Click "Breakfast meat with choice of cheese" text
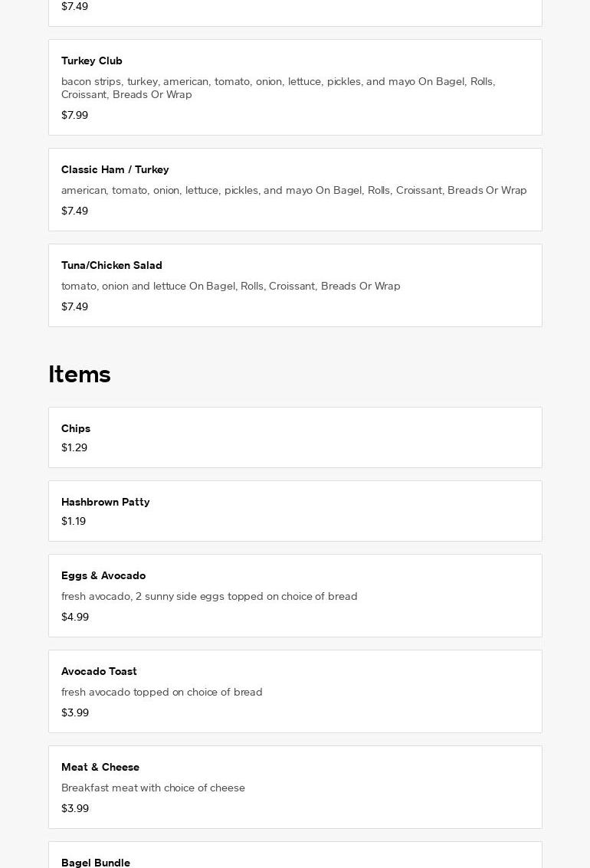 click(x=153, y=788)
